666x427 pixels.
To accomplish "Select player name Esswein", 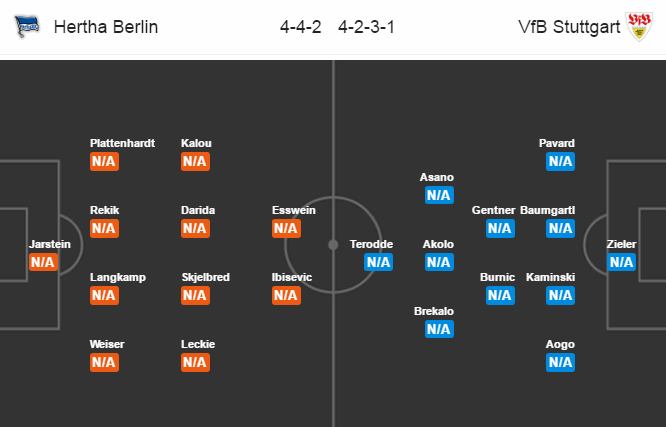I will [293, 210].
